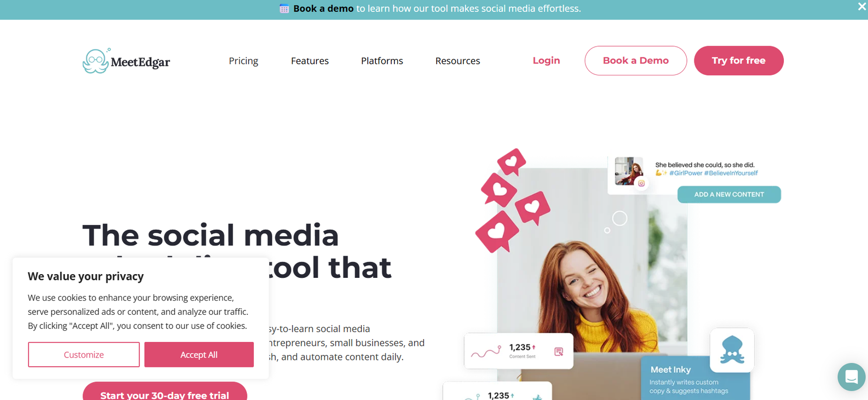Click the calendar icon in the banner
Image resolution: width=868 pixels, height=400 pixels.
pos(284,9)
